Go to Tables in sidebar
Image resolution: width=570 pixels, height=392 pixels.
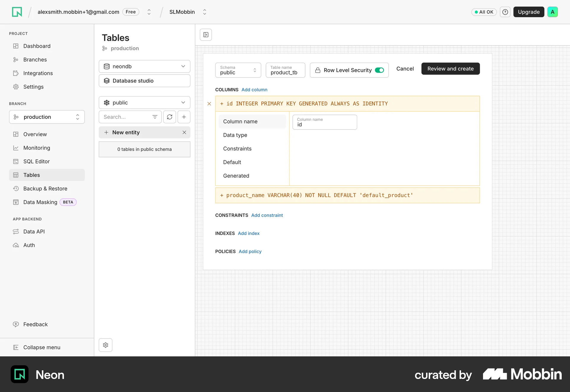[x=47, y=175]
